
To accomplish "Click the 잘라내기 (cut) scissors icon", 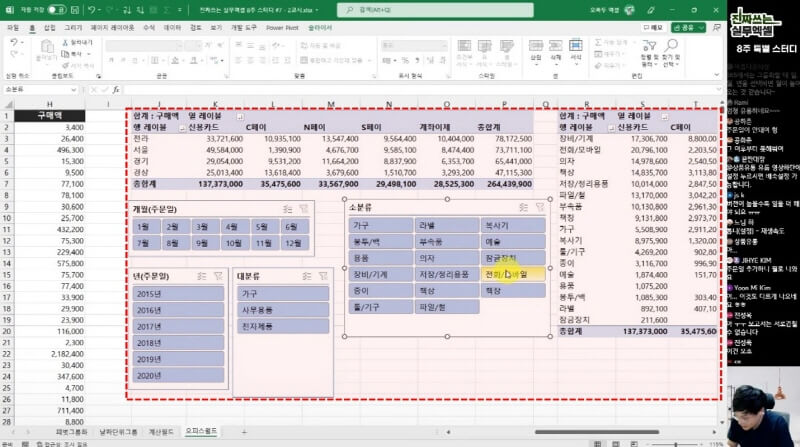I will [x=65, y=42].
